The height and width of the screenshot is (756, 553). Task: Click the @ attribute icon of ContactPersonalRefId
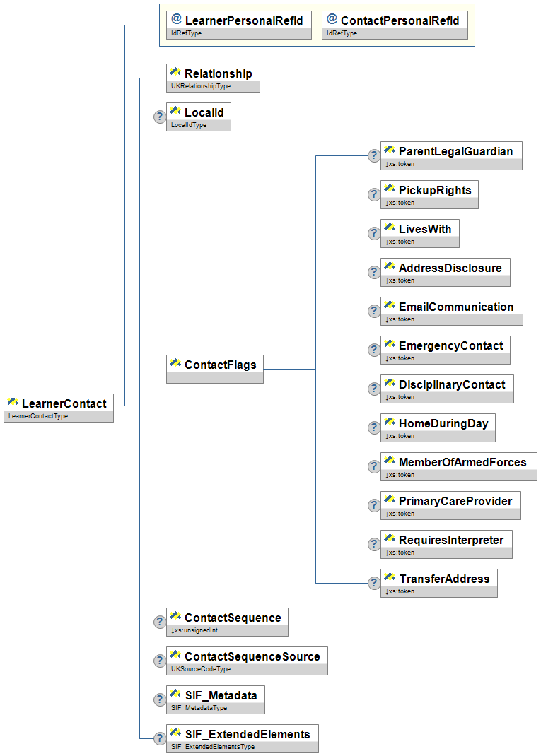(332, 20)
